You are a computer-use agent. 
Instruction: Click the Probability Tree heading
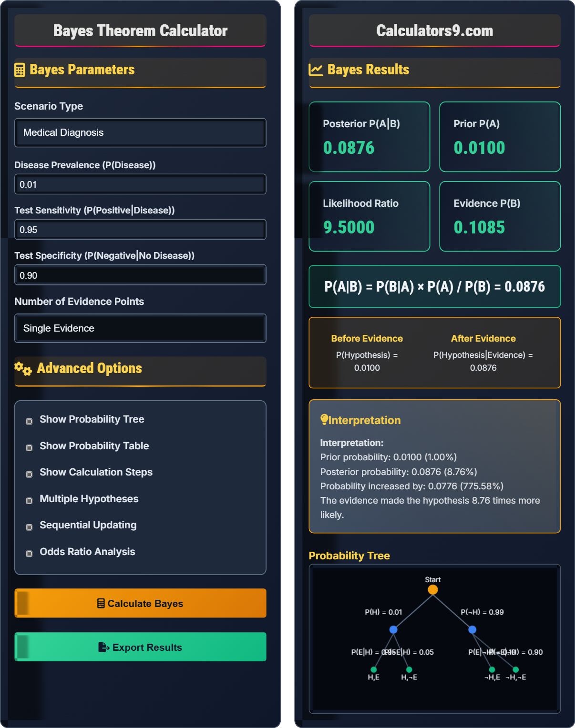point(349,556)
